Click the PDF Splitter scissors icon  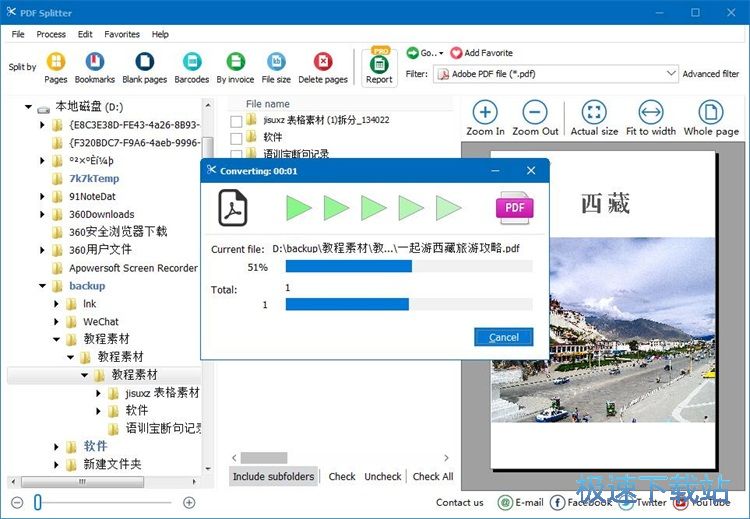point(11,12)
